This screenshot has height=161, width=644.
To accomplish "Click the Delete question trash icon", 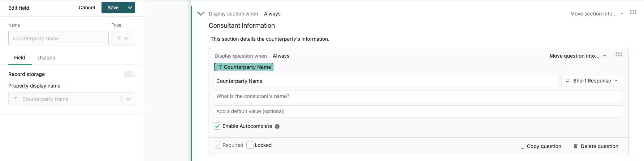I will click(575, 146).
